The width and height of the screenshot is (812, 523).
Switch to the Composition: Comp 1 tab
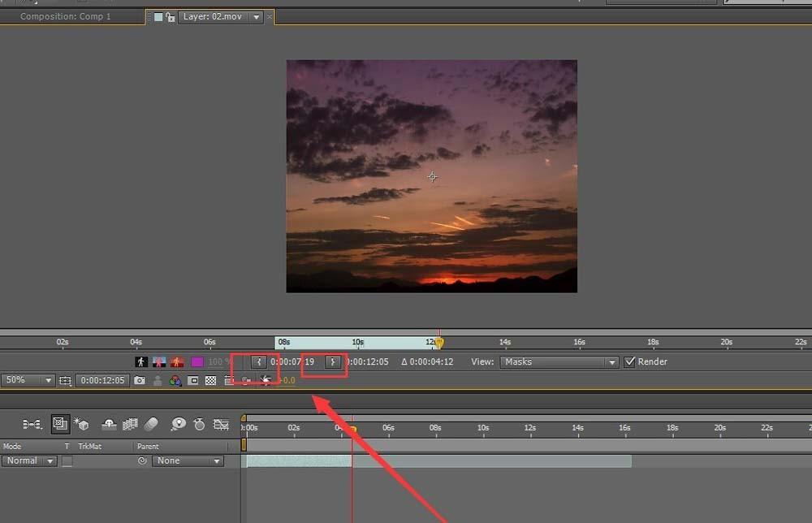pyautogui.click(x=65, y=16)
